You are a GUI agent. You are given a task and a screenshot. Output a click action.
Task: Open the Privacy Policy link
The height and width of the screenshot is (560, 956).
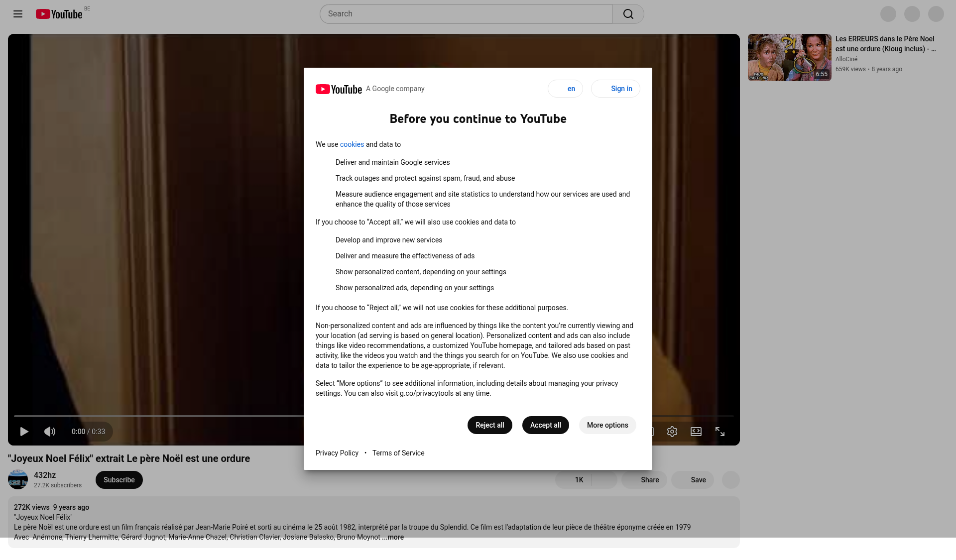point(337,453)
